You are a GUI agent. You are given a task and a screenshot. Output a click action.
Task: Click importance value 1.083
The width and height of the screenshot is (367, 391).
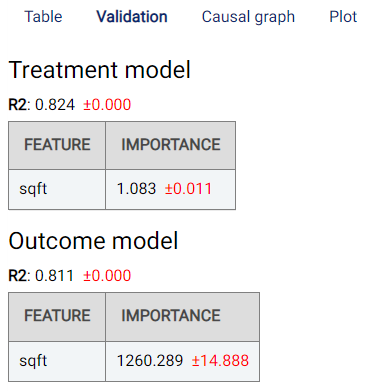[136, 189]
